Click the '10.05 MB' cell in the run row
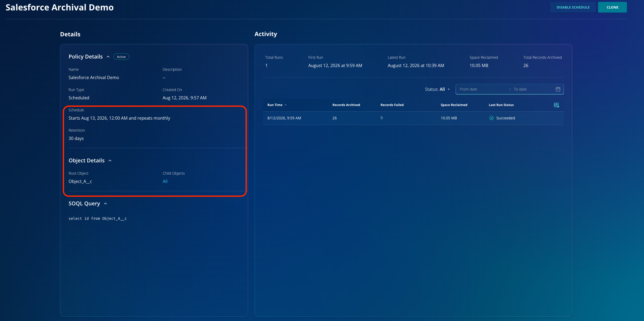 [449, 118]
